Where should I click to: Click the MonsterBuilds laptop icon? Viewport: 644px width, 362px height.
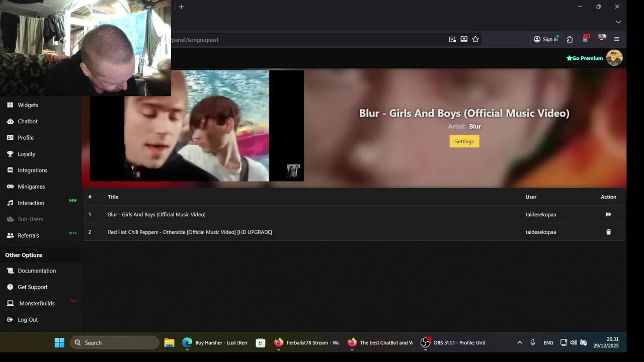pos(10,304)
